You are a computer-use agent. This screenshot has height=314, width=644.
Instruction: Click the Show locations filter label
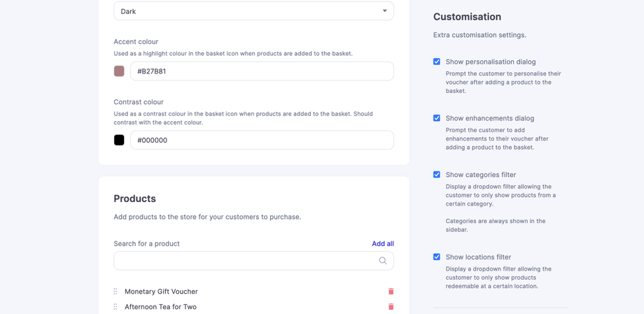tap(478, 257)
